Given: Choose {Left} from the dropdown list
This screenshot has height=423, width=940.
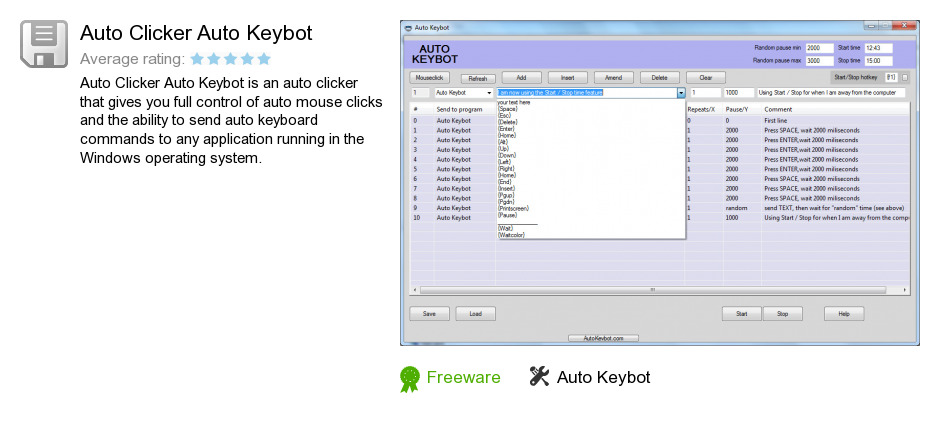Looking at the screenshot, I should click(x=505, y=162).
